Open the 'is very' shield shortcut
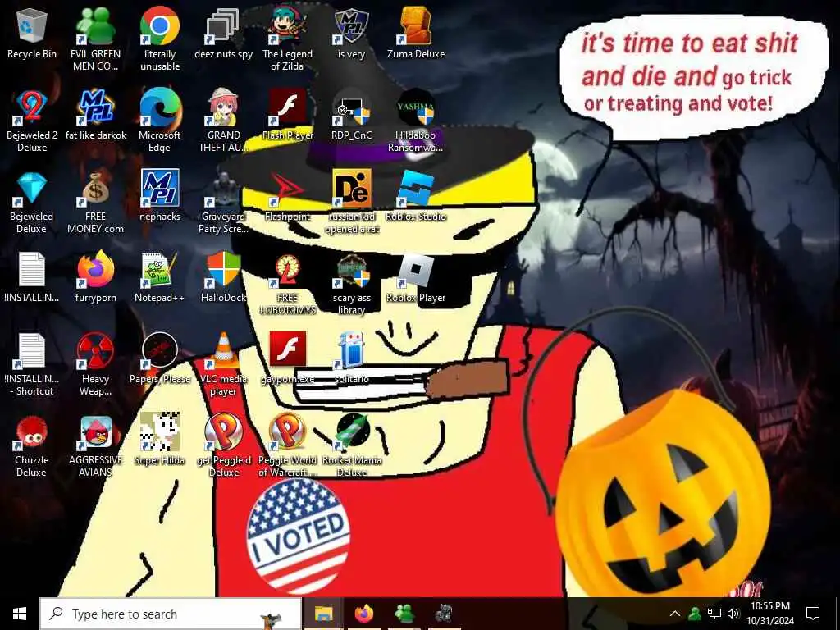Viewport: 840px width, 630px height. click(351, 32)
